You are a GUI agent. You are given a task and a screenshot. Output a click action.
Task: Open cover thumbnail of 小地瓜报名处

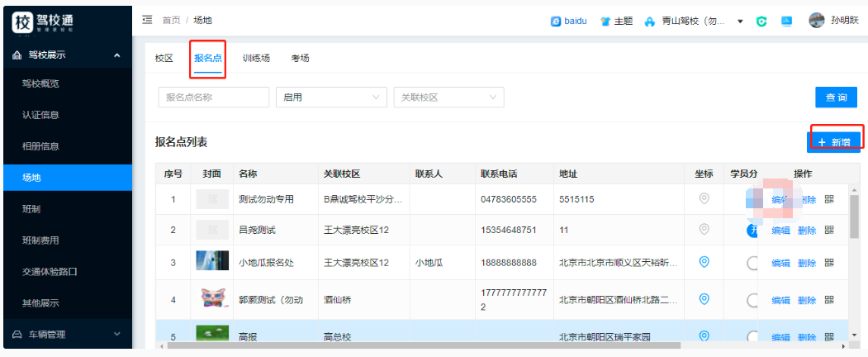[212, 260]
